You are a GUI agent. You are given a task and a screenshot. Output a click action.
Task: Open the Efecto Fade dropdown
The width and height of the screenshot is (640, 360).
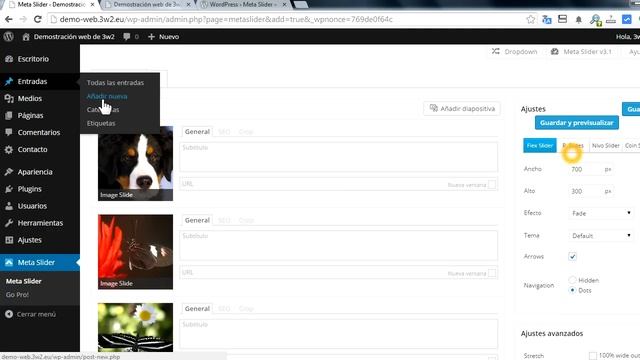coord(601,213)
